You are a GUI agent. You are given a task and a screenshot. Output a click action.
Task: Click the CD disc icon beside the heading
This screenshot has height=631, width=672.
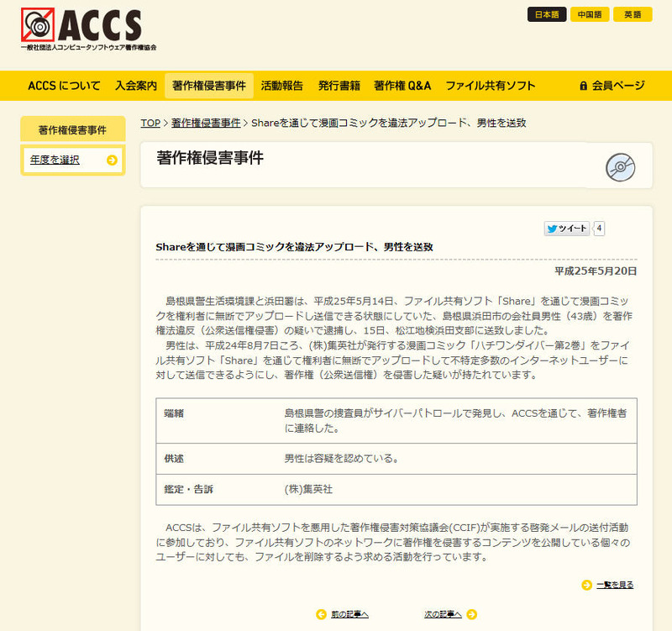pos(621,166)
